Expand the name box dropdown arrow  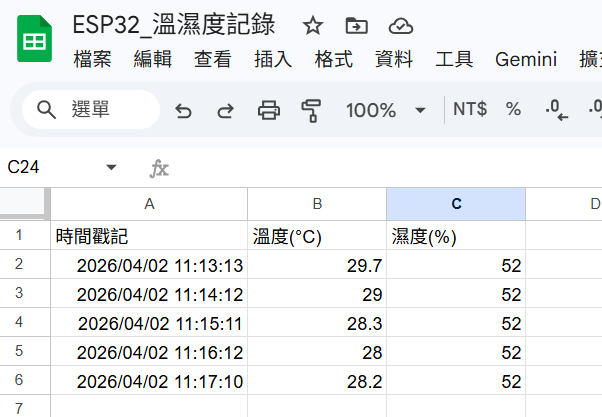point(111,168)
